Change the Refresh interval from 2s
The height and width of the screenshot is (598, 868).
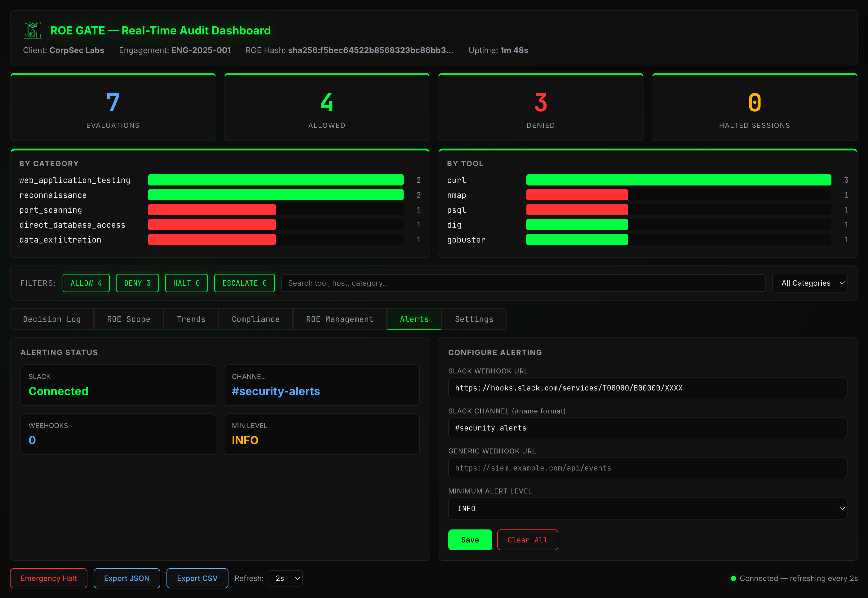(285, 578)
